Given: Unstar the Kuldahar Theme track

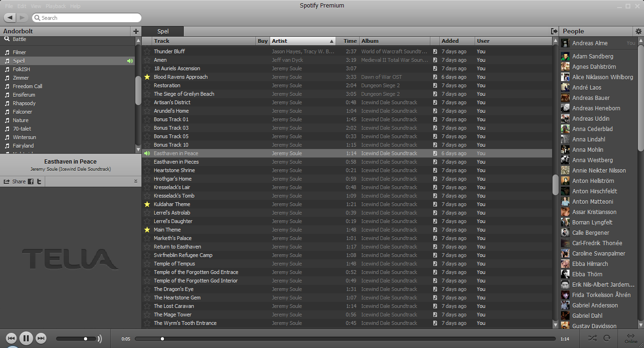Looking at the screenshot, I should coord(147,204).
